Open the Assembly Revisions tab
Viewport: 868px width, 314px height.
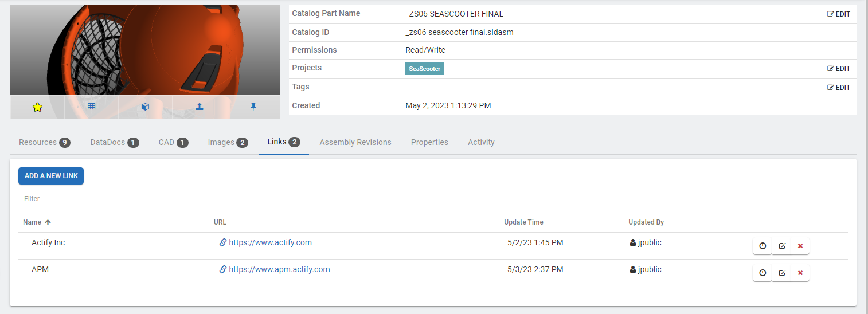(355, 142)
